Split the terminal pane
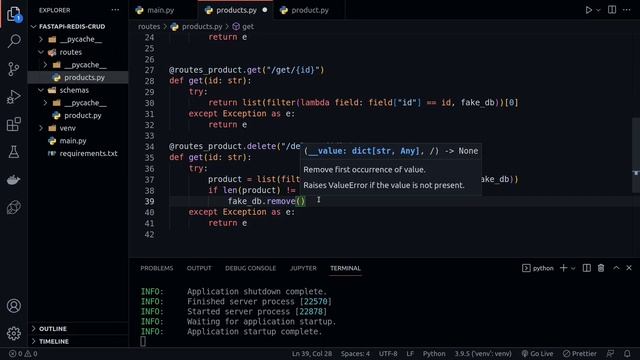Viewport: 640px width, 360px height. (587, 268)
